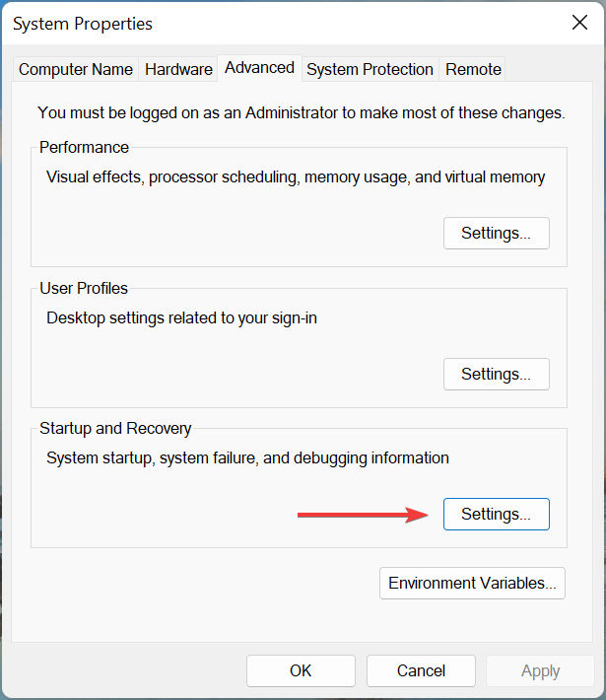The image size is (606, 700).
Task: Select the Advanced tab
Action: 259,67
